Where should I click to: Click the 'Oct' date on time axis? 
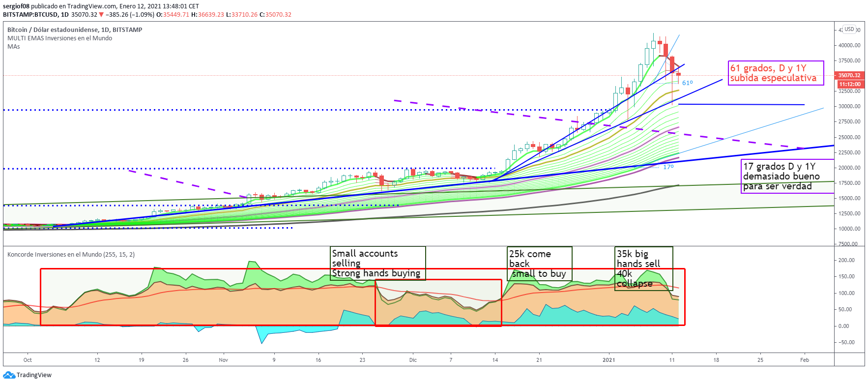click(x=28, y=360)
